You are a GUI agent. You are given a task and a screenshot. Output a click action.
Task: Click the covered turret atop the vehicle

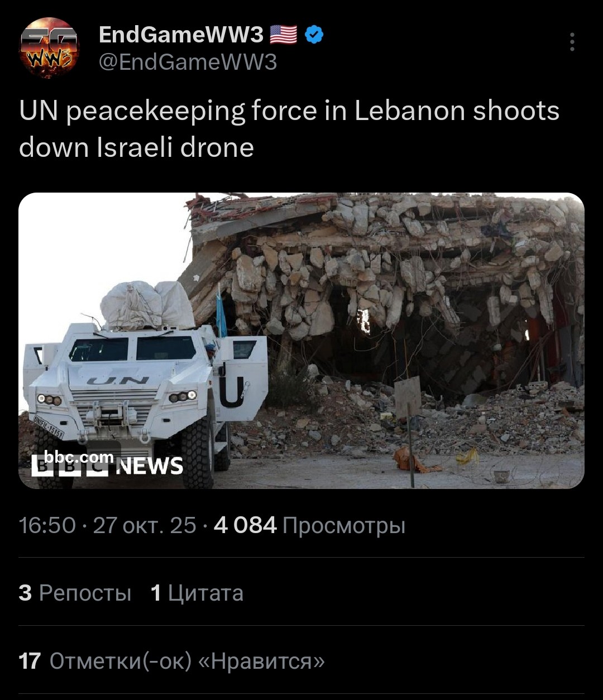tap(147, 305)
